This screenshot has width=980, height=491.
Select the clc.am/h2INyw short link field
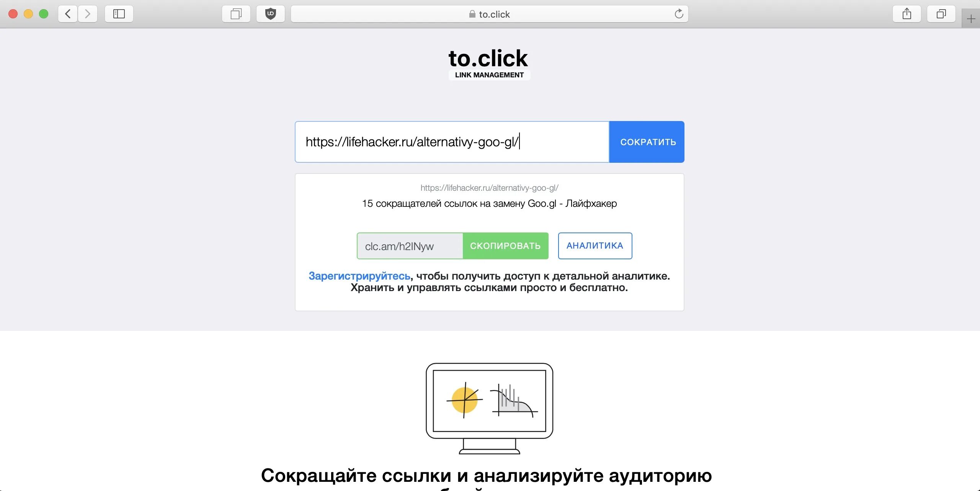pyautogui.click(x=410, y=246)
